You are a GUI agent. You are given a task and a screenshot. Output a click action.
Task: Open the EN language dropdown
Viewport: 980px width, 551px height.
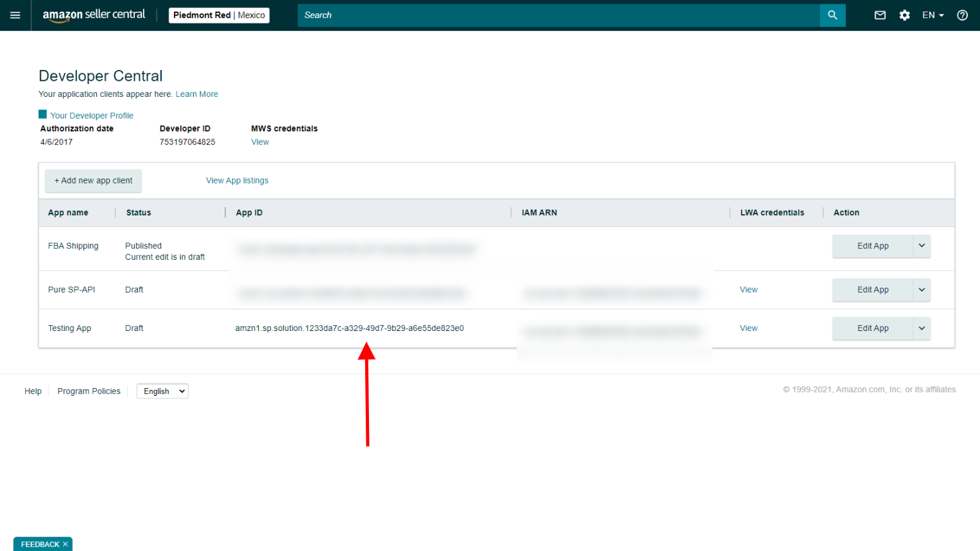(x=933, y=15)
